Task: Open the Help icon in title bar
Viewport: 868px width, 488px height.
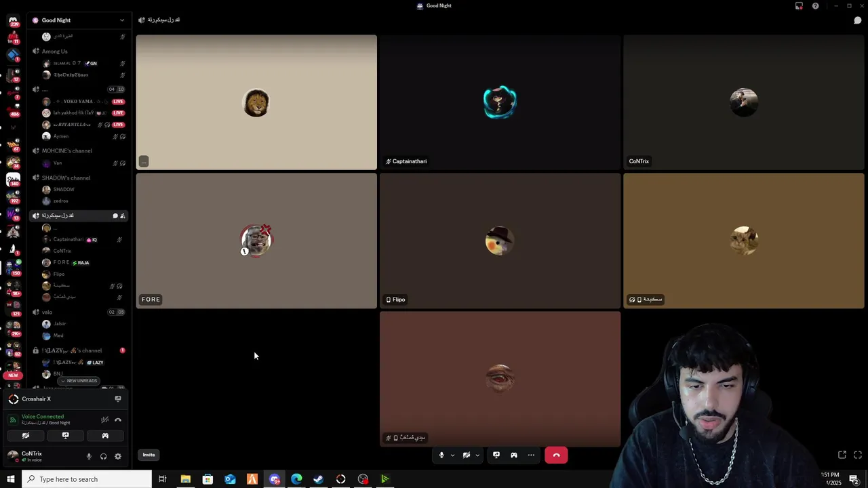Action: coord(815,5)
